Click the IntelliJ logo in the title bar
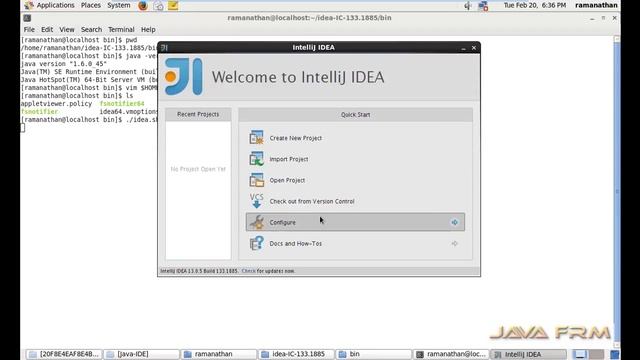The height and width of the screenshot is (360, 640). point(164,47)
